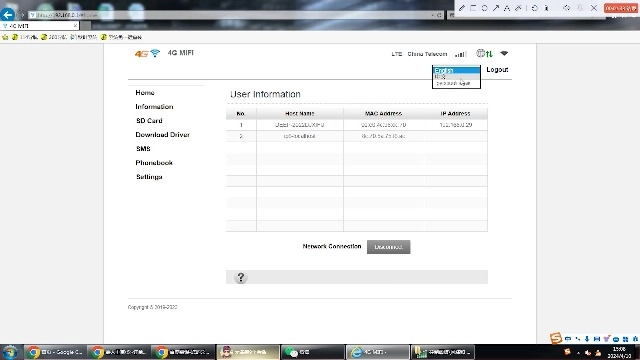
Task: Click the red Chinese-labeled button in annotation bar
Action: (x=621, y=8)
